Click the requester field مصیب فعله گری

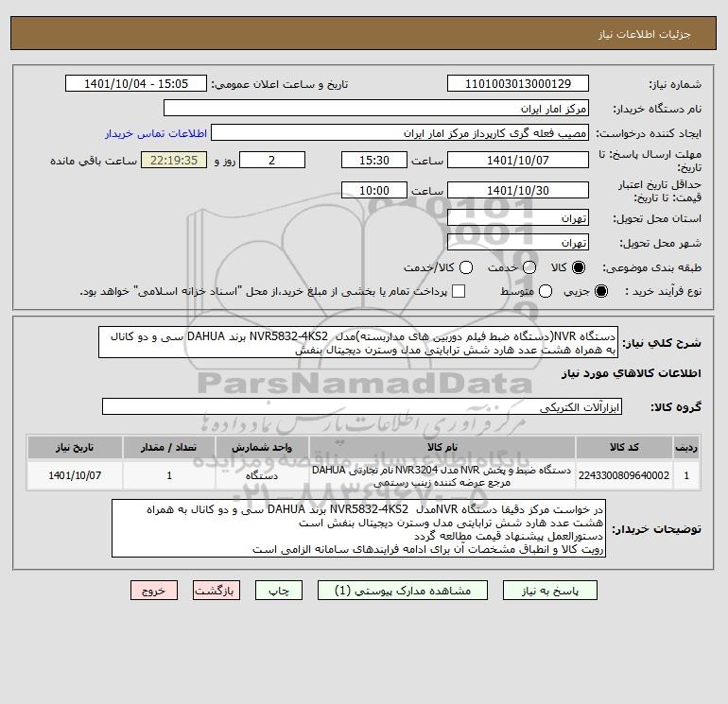click(400, 132)
